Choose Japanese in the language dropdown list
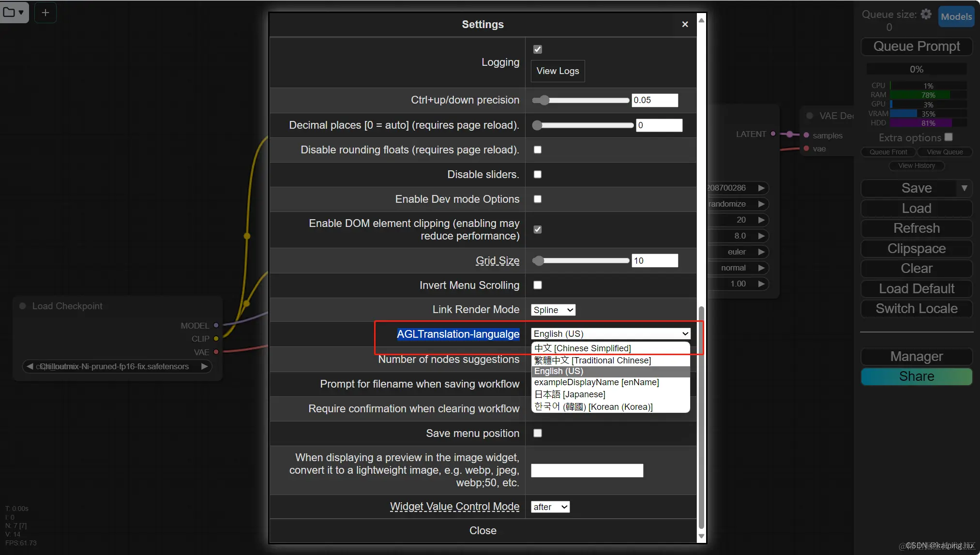The image size is (980, 555). coord(570,394)
